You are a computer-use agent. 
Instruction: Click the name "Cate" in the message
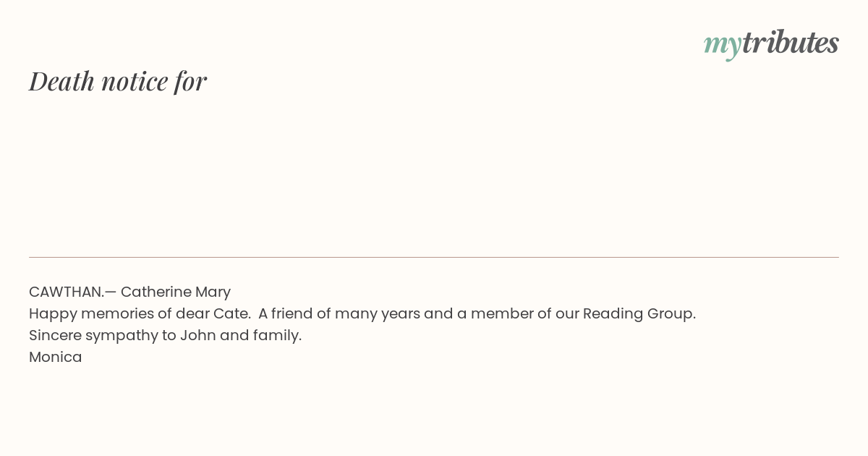click(x=231, y=313)
